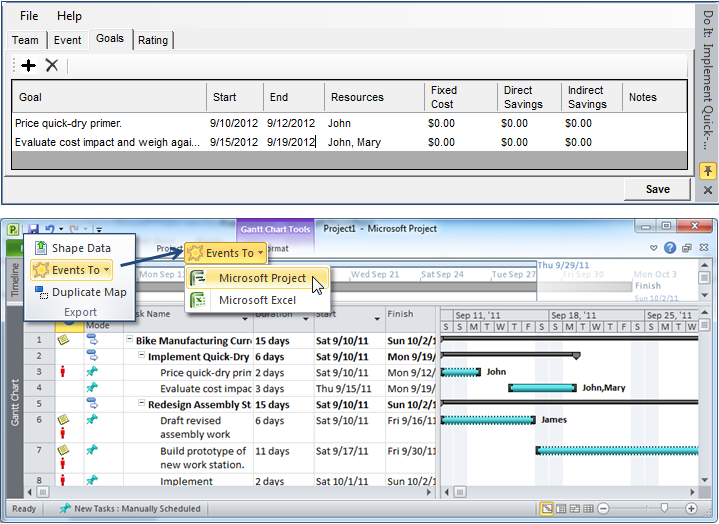Click the task table horizontal scrollbar right arrow
Image resolution: width=719 pixels, height=524 pixels.
click(x=429, y=492)
